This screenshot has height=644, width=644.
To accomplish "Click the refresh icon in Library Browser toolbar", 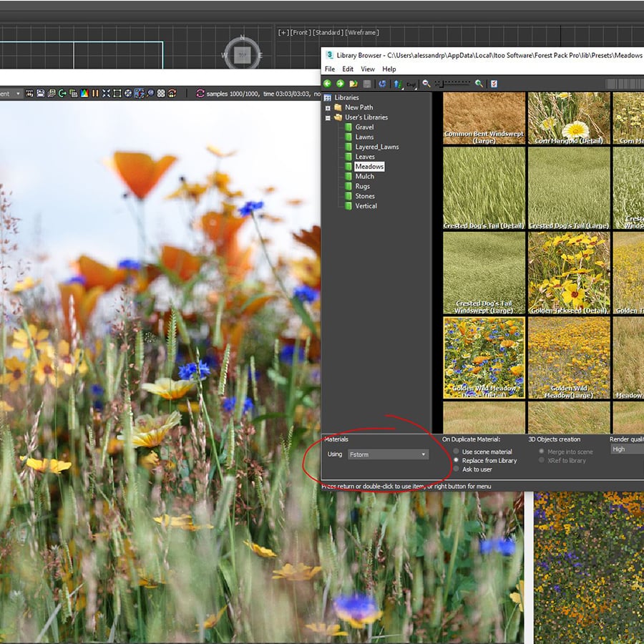I will coord(383,84).
